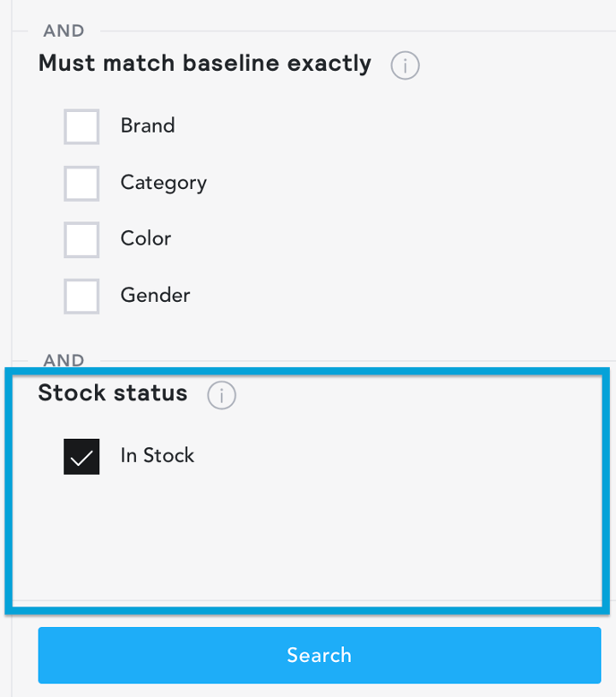Check the Color match box
616x697 pixels.
81,239
